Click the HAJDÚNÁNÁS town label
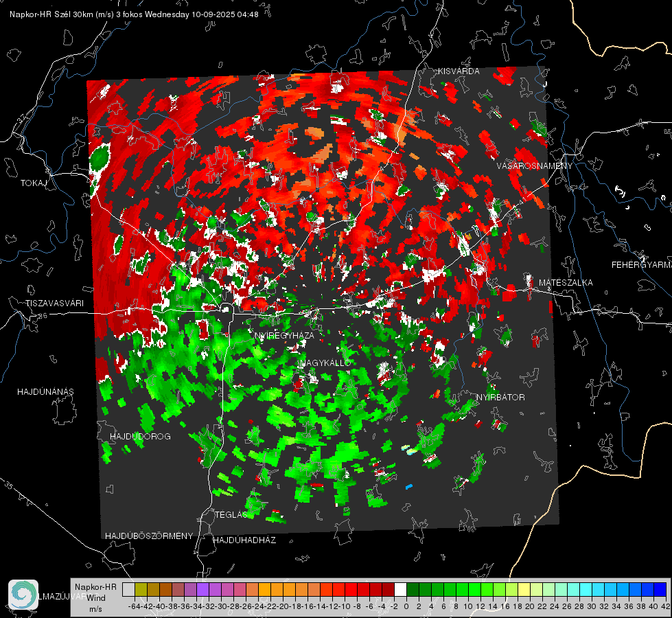The height and width of the screenshot is (618, 672). coord(45,391)
